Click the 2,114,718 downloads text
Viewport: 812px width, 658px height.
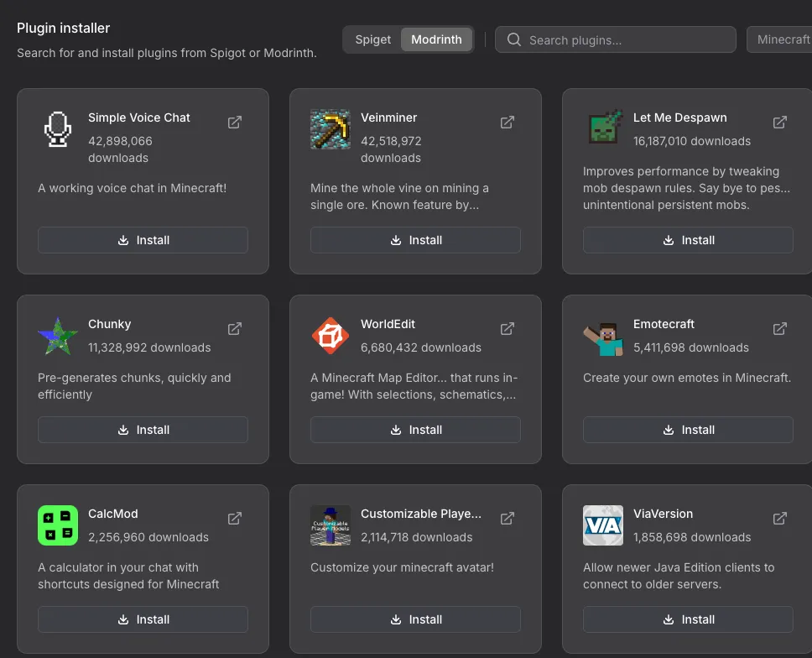click(416, 537)
